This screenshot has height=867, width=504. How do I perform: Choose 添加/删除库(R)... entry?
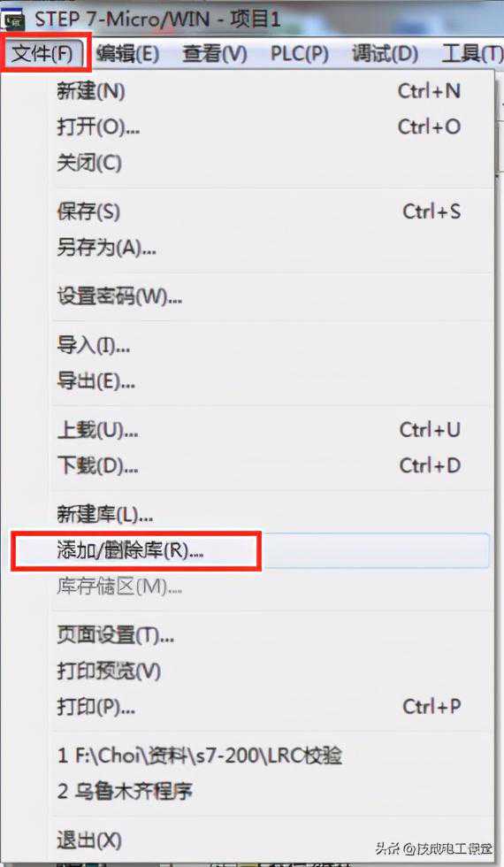(x=251, y=550)
